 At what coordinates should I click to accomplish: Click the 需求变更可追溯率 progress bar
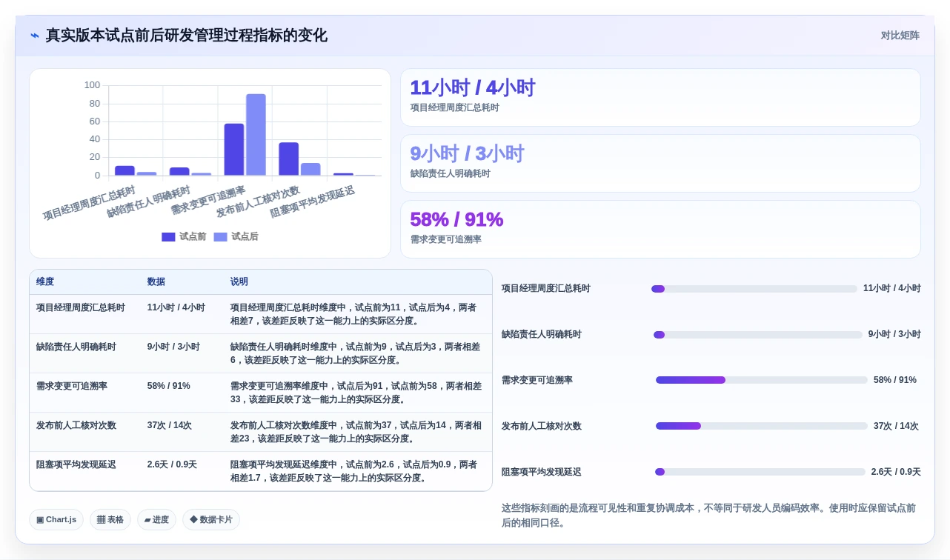click(762, 380)
